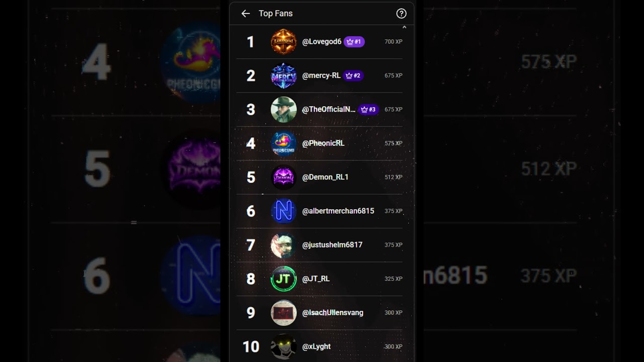
Task: Click the #3 crown badge beside TheOfficialN
Action: coord(368,109)
